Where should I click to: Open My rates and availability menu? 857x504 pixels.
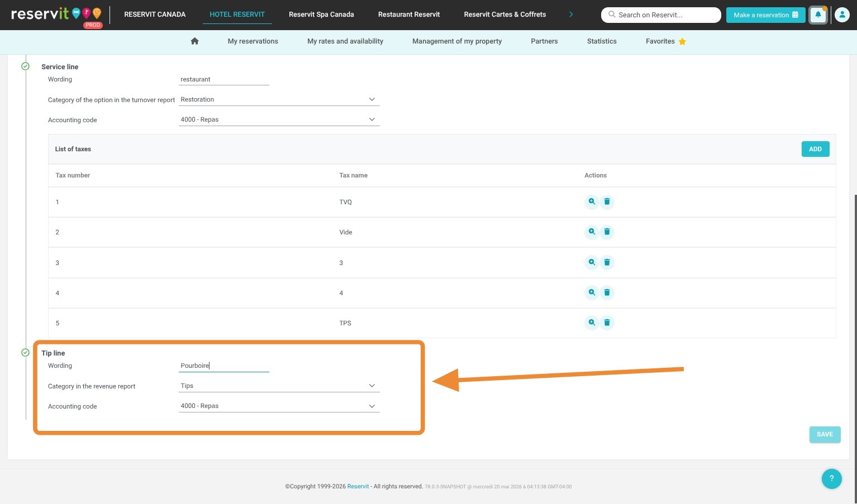coord(345,41)
